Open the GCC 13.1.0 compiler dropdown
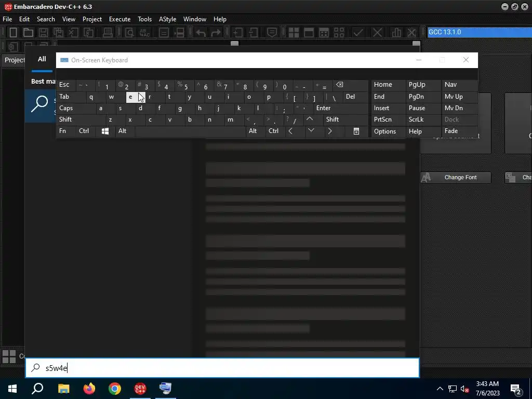Viewport: 532px width, 399px height. click(x=480, y=32)
